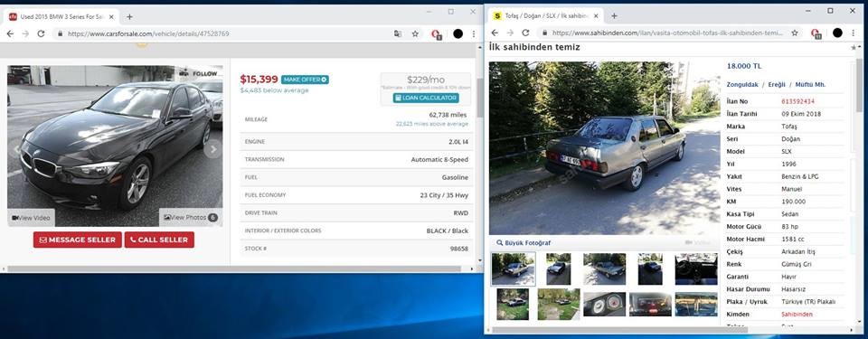Click next photo arrow on BMW image
This screenshot has width=868, height=339.
[x=212, y=148]
